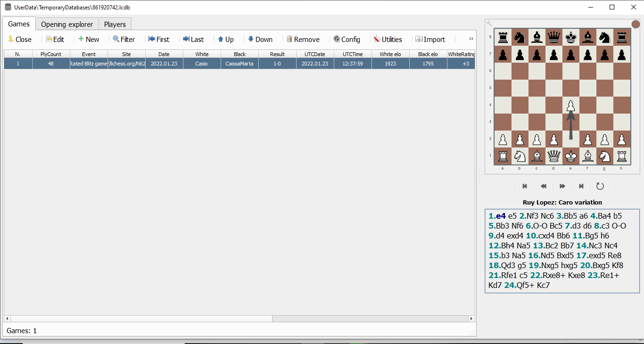The image size is (644, 344).
Task: Remove the selected game
Action: (303, 39)
